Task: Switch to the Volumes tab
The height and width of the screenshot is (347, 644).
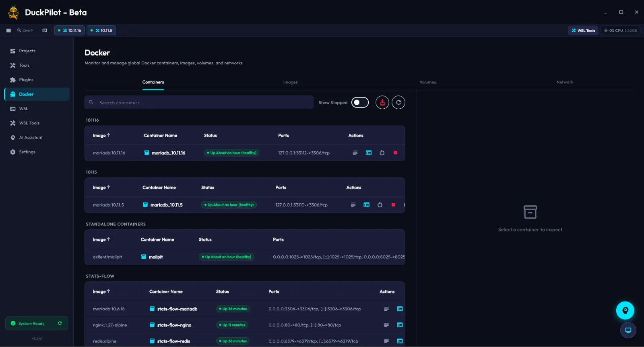Action: coord(428,82)
